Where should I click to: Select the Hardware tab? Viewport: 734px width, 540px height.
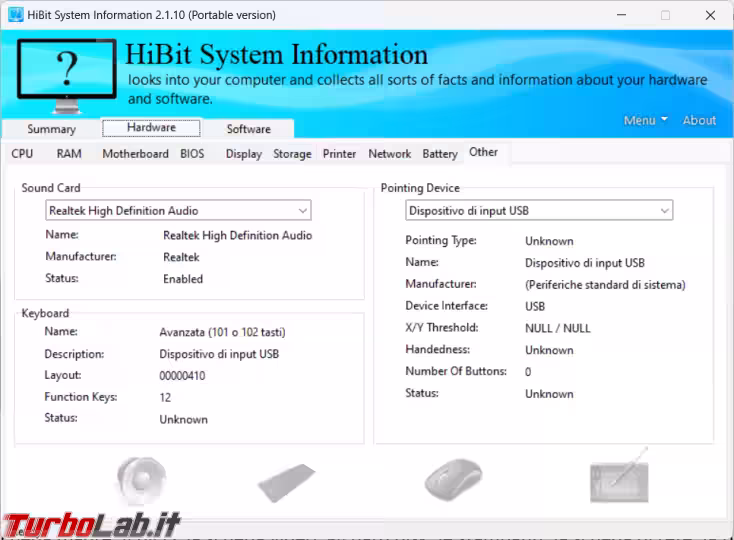tap(151, 128)
